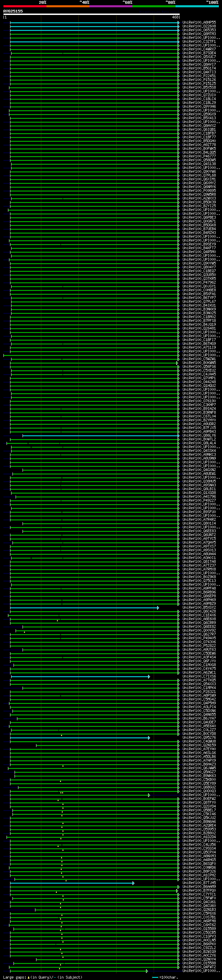Select hit label UniRef100_P47962

point(199,282)
